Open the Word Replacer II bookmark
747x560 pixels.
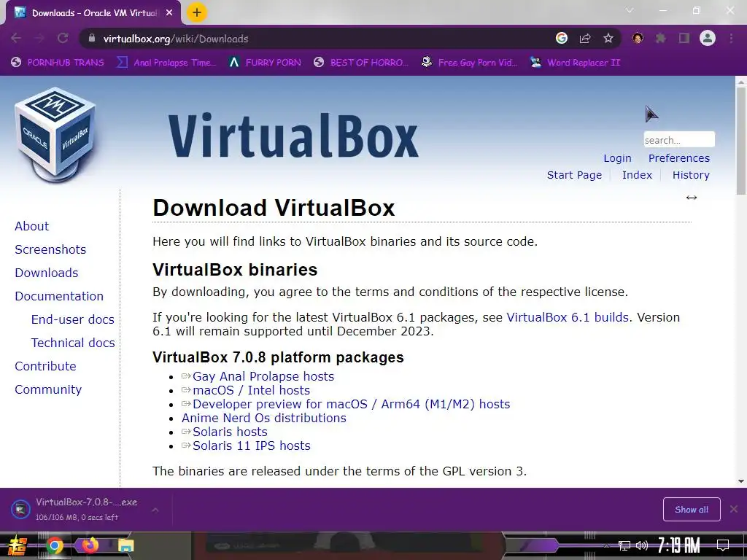tap(575, 63)
